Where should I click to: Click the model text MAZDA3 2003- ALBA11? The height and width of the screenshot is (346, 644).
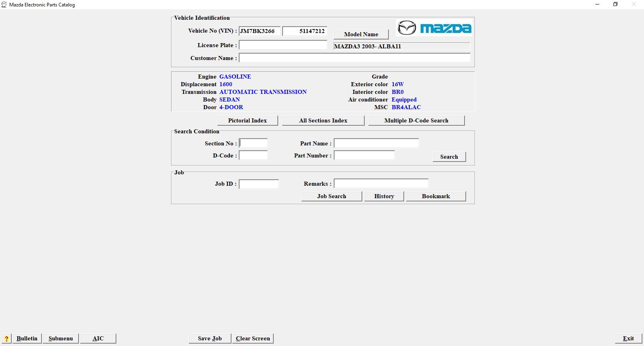coord(367,46)
